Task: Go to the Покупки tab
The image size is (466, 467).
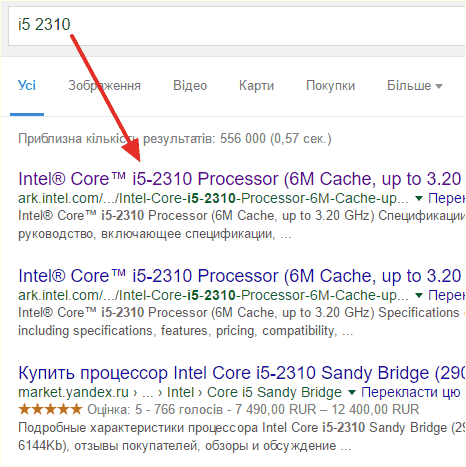Action: 330,86
